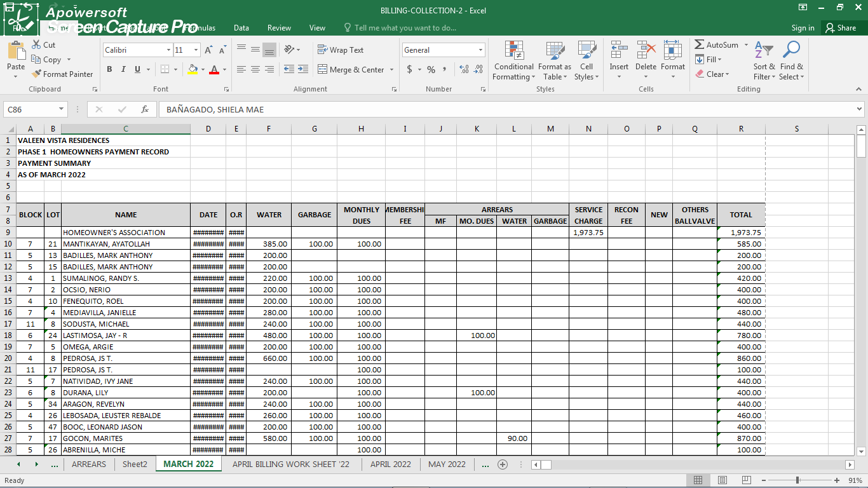
Task: Apply Percent Style format
Action: click(431, 69)
